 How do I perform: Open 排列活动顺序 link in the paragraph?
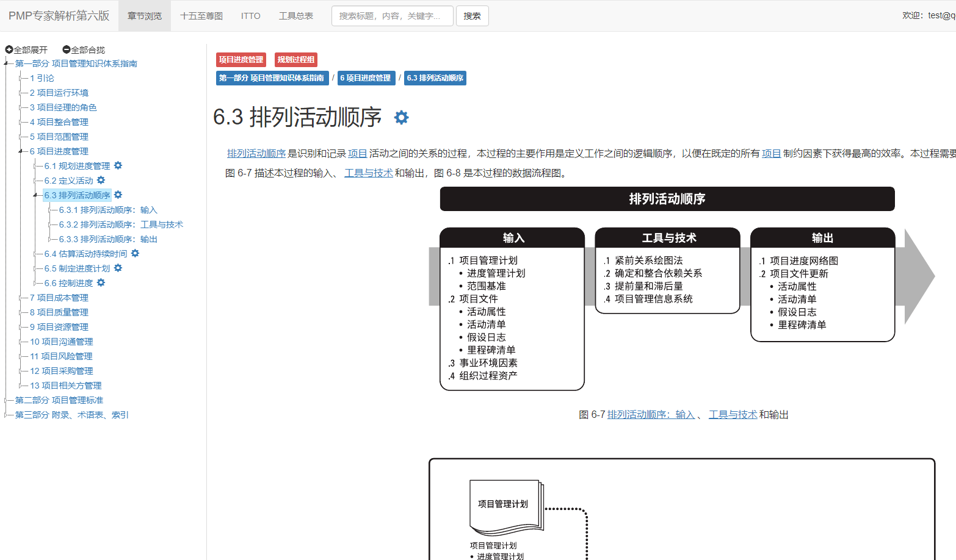pos(256,154)
